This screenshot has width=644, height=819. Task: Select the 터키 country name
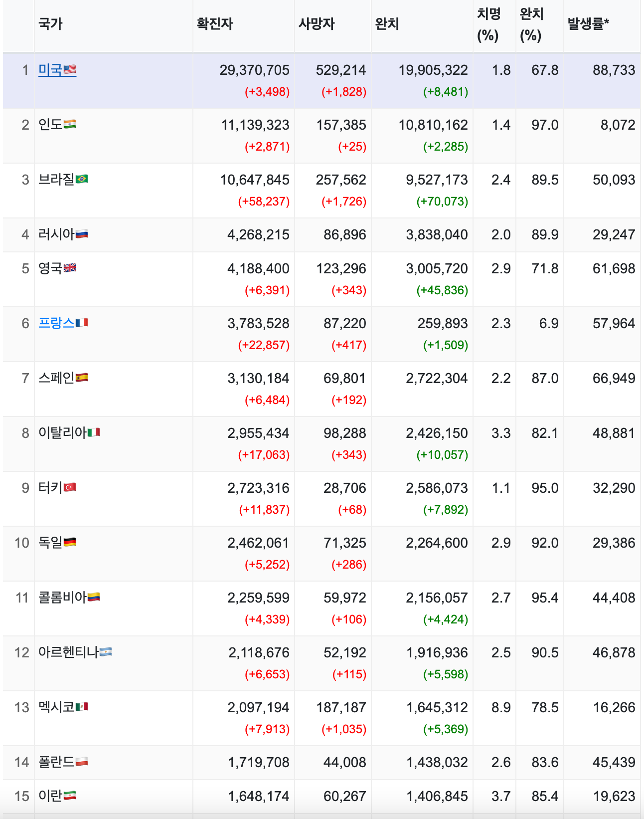click(x=50, y=488)
